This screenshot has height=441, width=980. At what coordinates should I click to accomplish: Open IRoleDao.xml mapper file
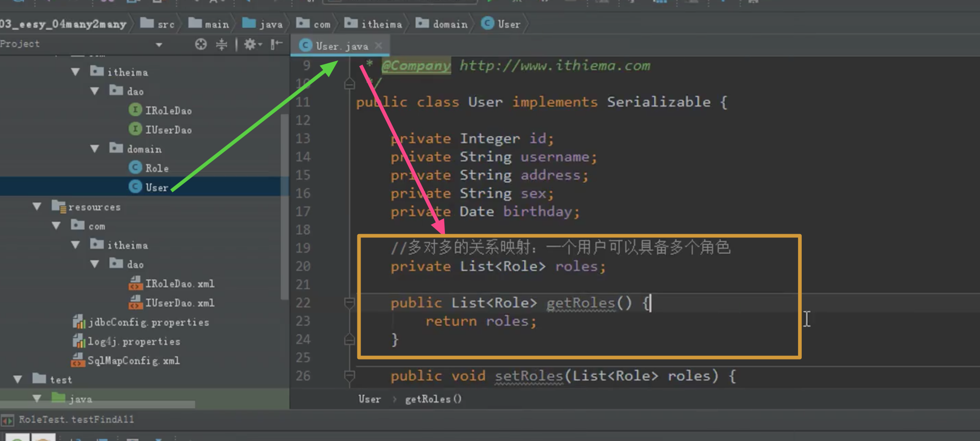[x=180, y=284]
